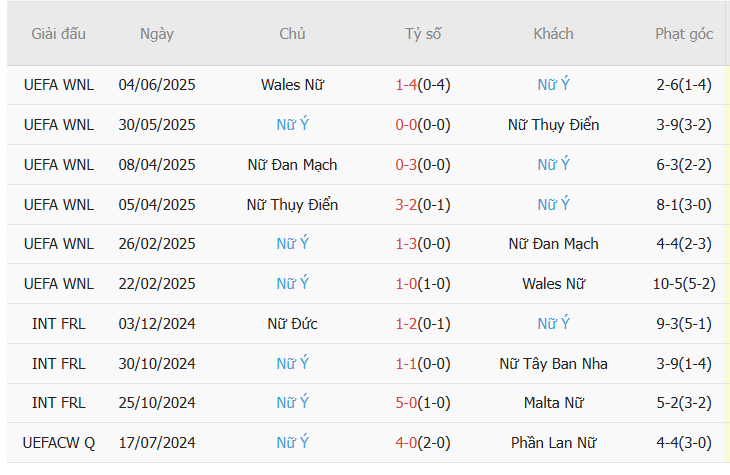Click the "Tỷ số" column header
730x475 pixels.
click(423, 34)
